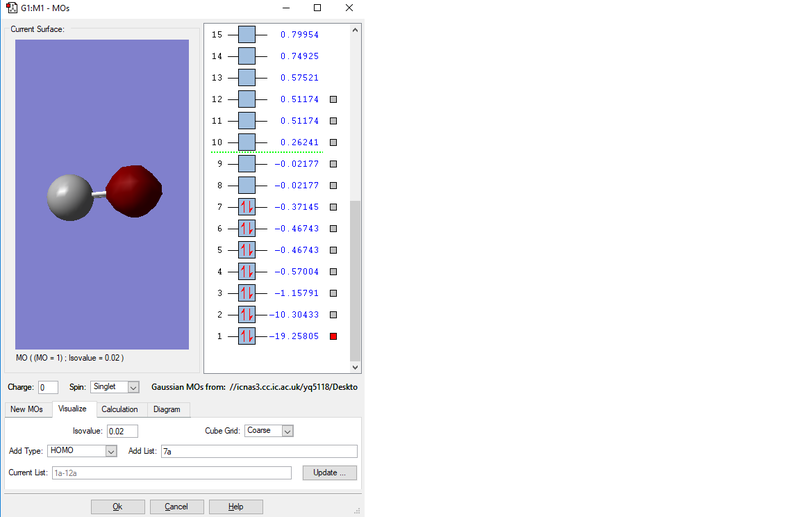
Task: Click energy value -19.25805 of MO 1
Action: 294,336
